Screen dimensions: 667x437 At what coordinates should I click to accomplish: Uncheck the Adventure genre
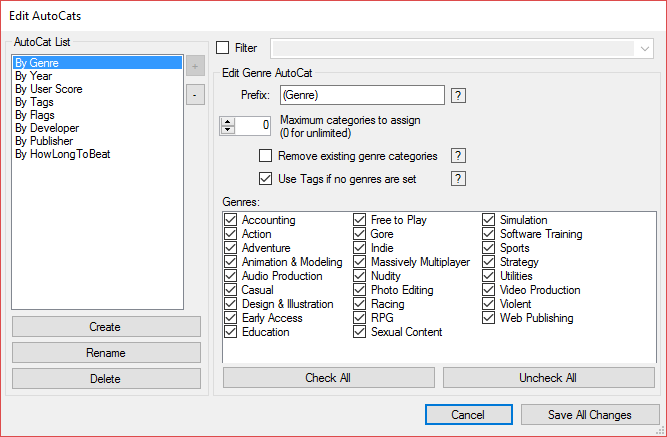(231, 248)
